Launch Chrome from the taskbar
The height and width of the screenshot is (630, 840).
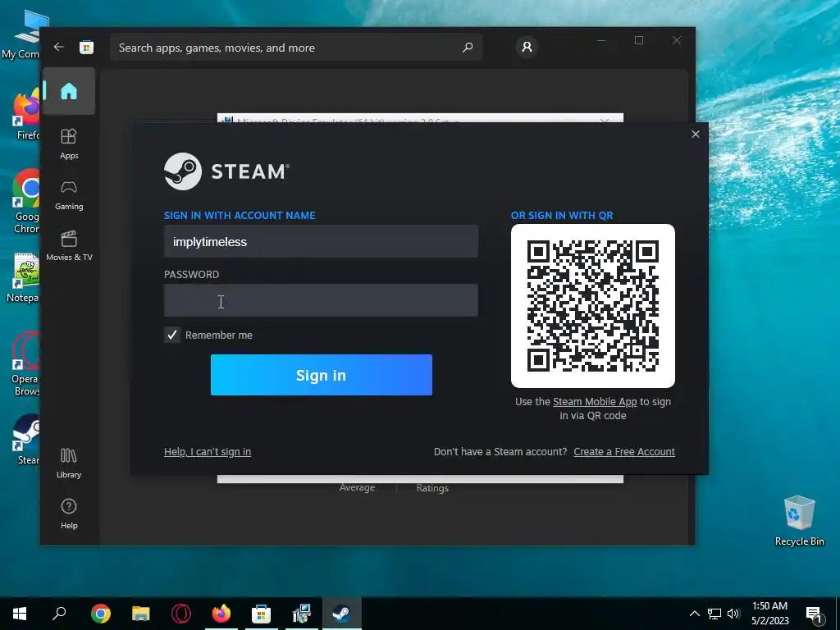click(x=101, y=614)
